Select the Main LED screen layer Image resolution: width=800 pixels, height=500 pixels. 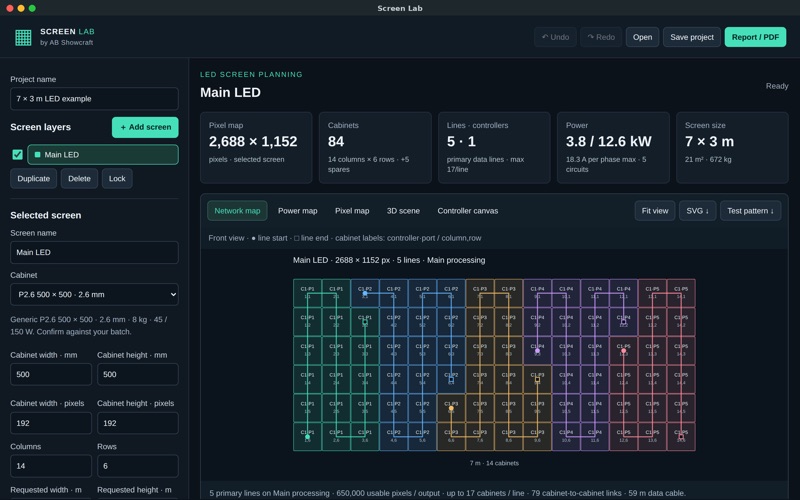pyautogui.click(x=103, y=155)
